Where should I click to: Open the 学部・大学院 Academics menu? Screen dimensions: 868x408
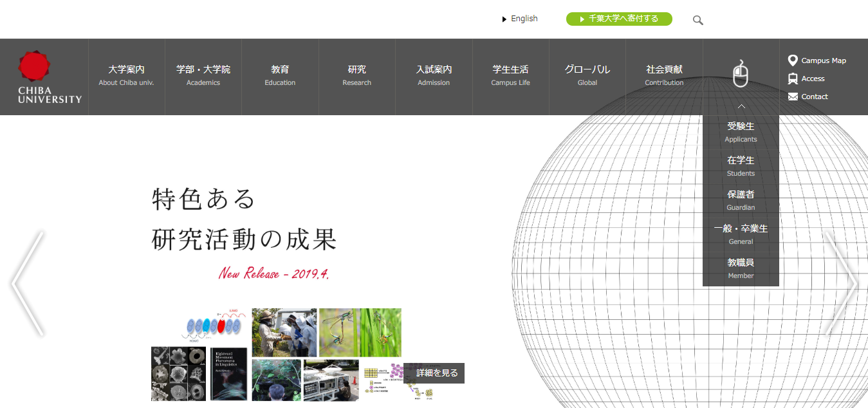[x=203, y=75]
